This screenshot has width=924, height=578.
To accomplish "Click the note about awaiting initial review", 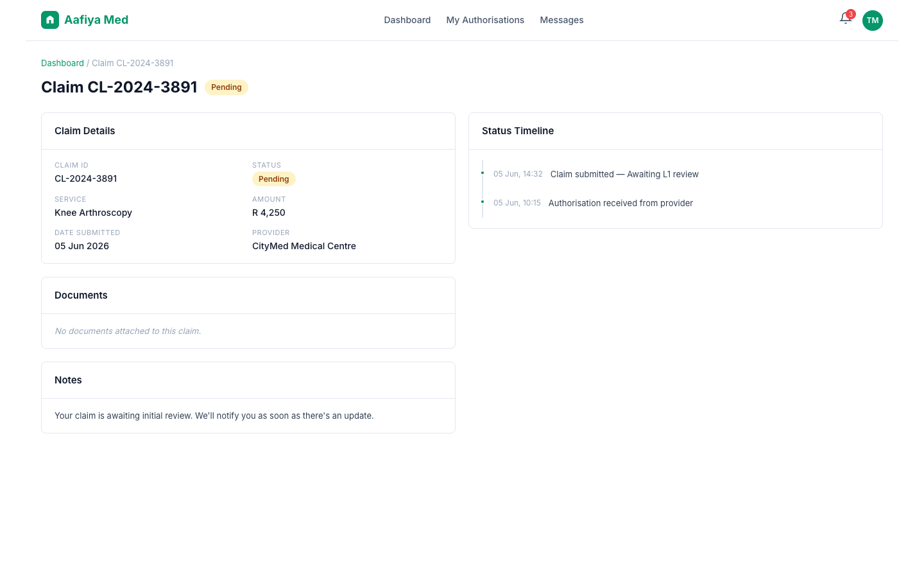I will (214, 416).
